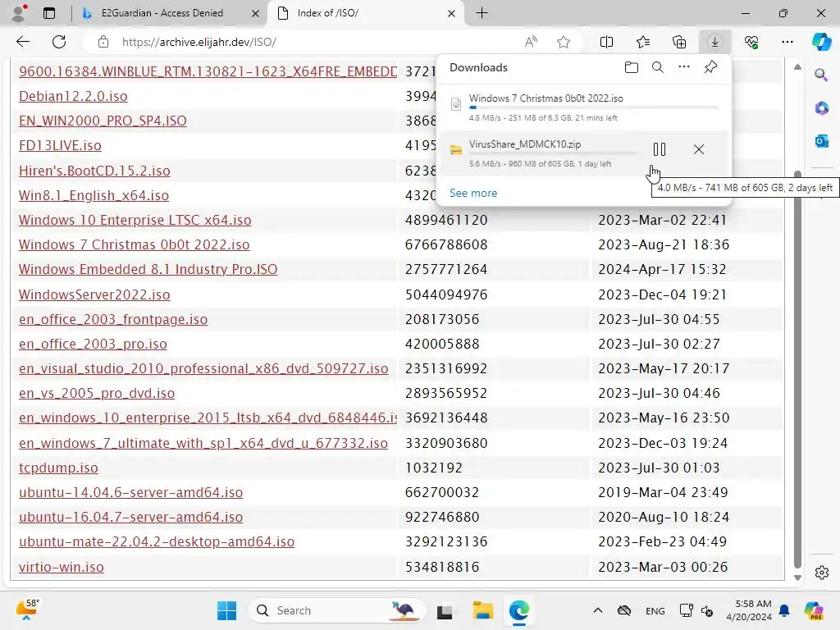Open File Explorer from the taskbar
The height and width of the screenshot is (630, 840).
[482, 610]
